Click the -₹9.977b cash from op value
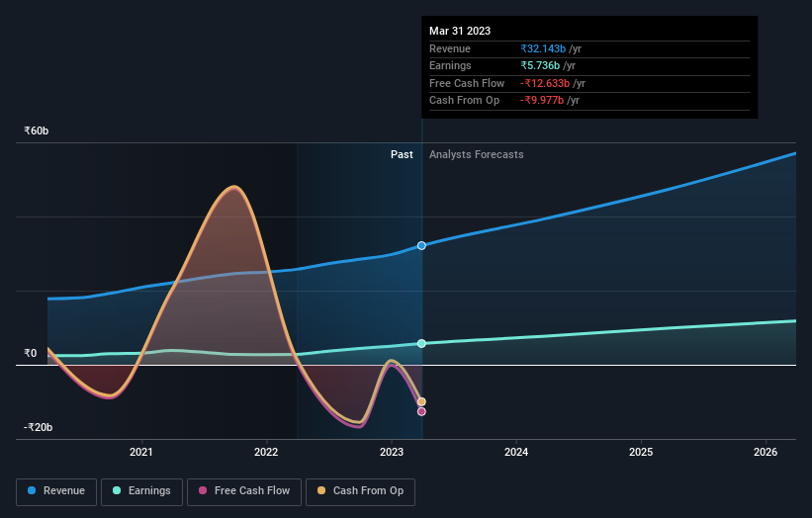 pyautogui.click(x=542, y=101)
